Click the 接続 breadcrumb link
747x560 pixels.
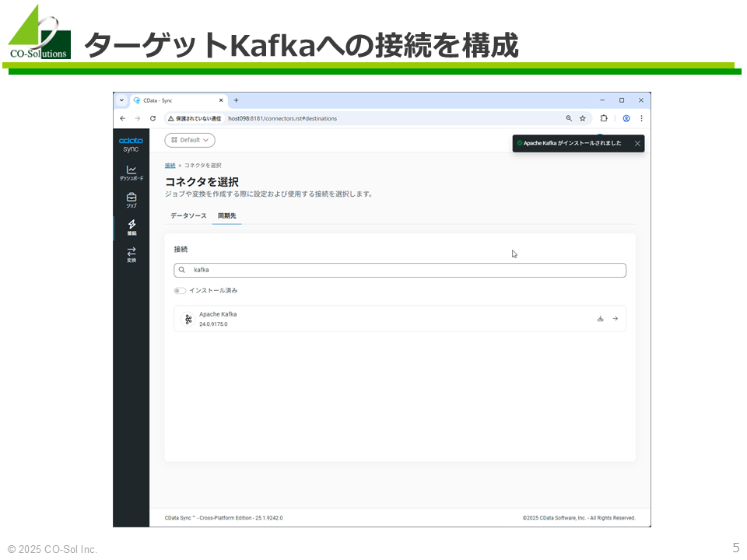170,165
